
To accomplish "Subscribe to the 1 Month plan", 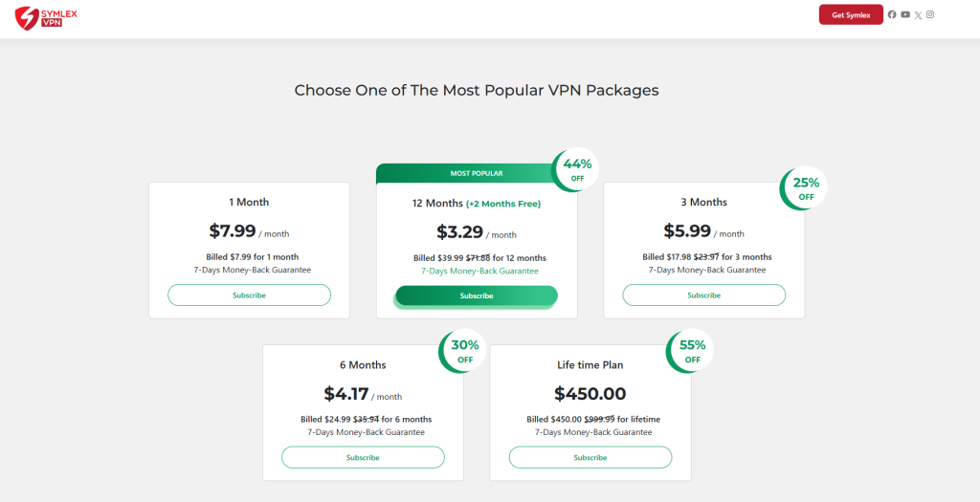I will (249, 295).
